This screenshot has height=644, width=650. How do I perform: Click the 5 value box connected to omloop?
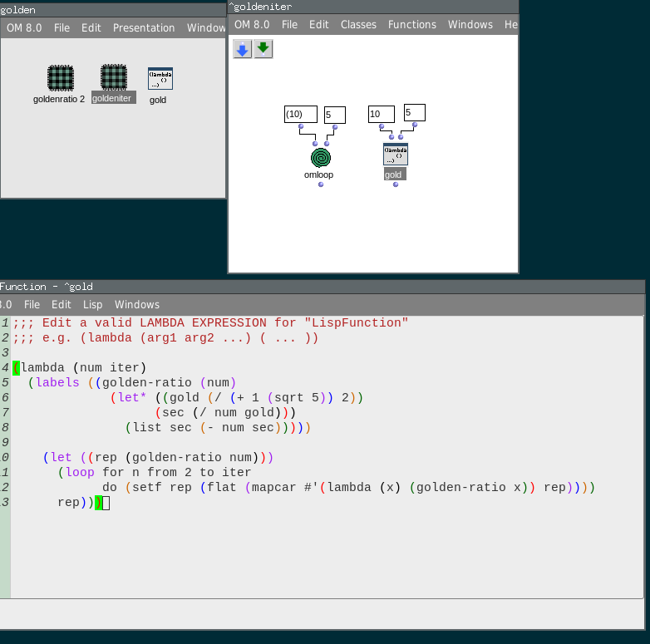[334, 115]
